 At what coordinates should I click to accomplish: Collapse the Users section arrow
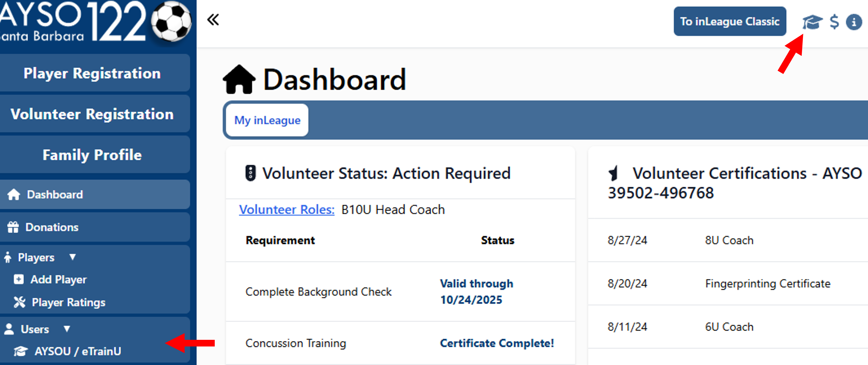point(67,329)
